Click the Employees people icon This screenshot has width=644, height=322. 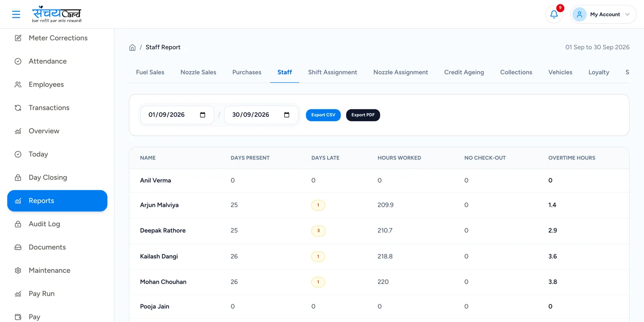click(18, 85)
